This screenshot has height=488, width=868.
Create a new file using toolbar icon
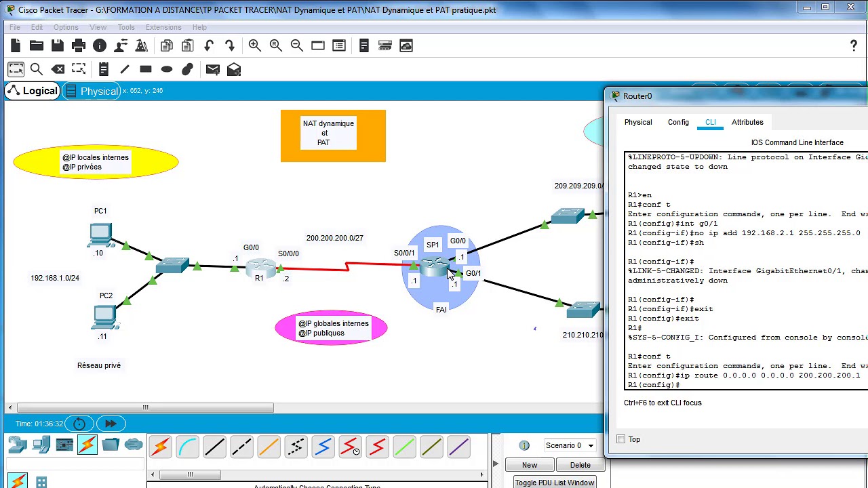16,45
